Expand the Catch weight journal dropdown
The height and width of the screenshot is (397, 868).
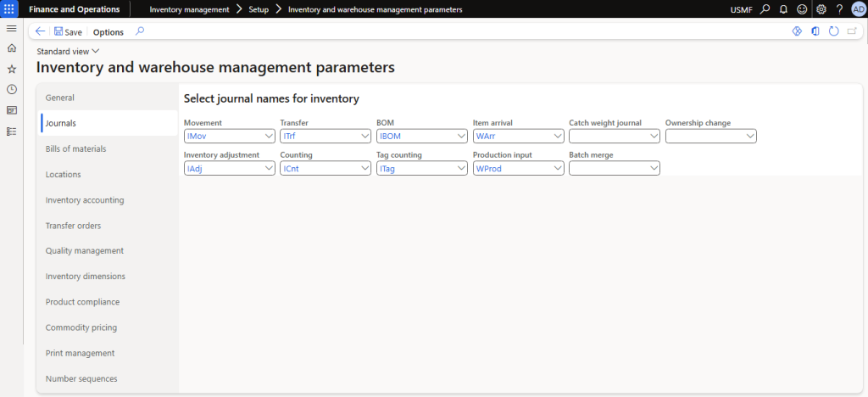point(653,136)
